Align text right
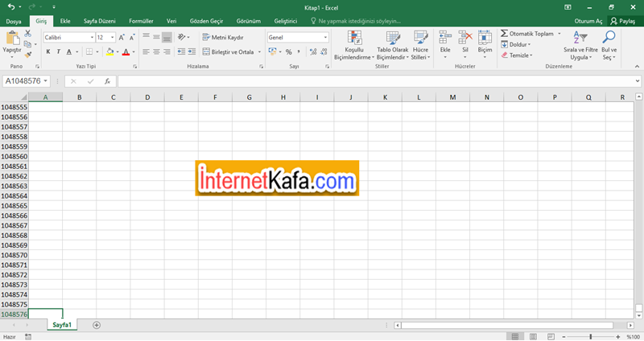The width and height of the screenshot is (644, 341). pyautogui.click(x=167, y=51)
